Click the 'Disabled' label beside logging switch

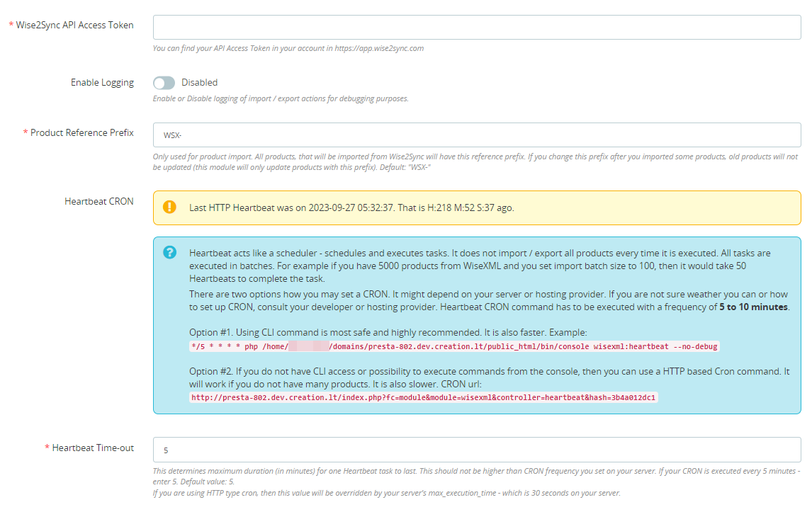[199, 82]
